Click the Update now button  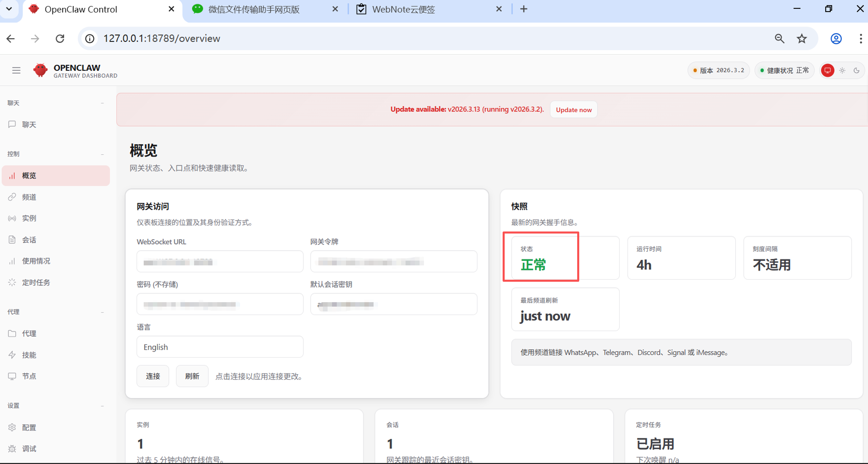(x=573, y=110)
